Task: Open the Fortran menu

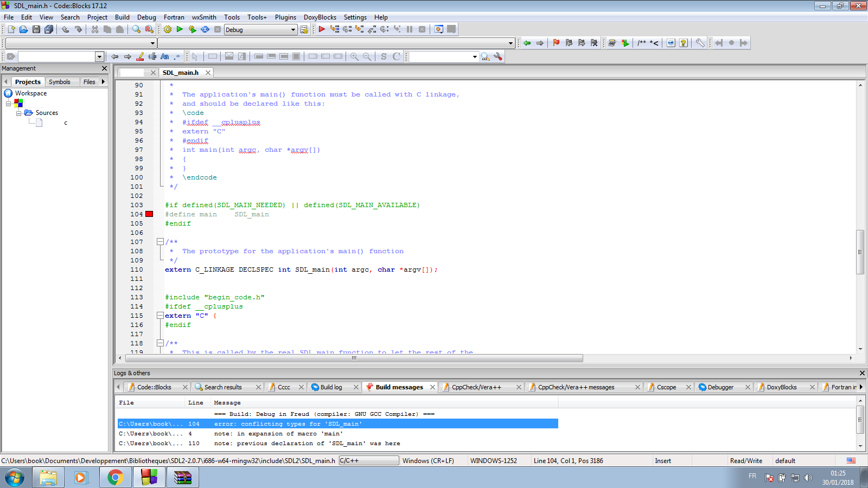Action: point(174,17)
